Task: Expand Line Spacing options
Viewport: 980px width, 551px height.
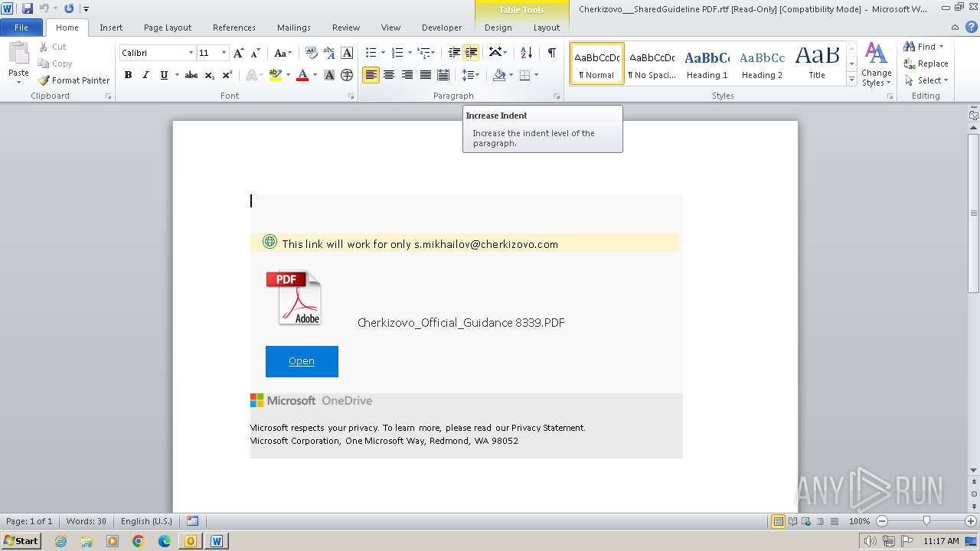Action: point(471,75)
